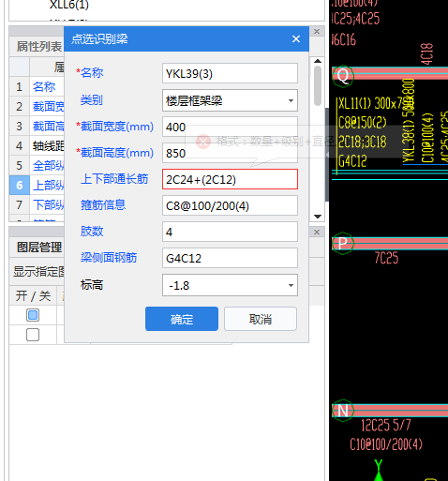Click the 7C25 annotation in drawing

pyautogui.click(x=386, y=258)
